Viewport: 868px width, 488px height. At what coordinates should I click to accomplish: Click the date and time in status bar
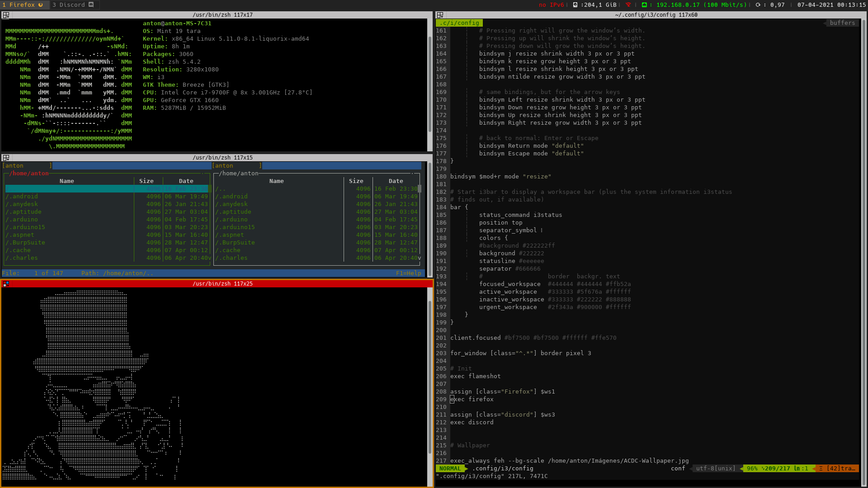831,5
